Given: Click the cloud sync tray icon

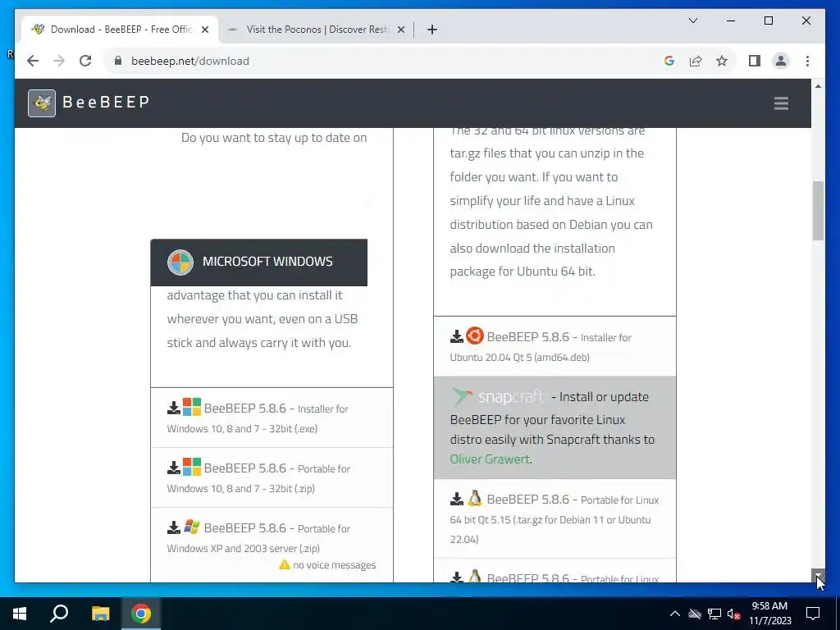Looking at the screenshot, I should click(695, 614).
